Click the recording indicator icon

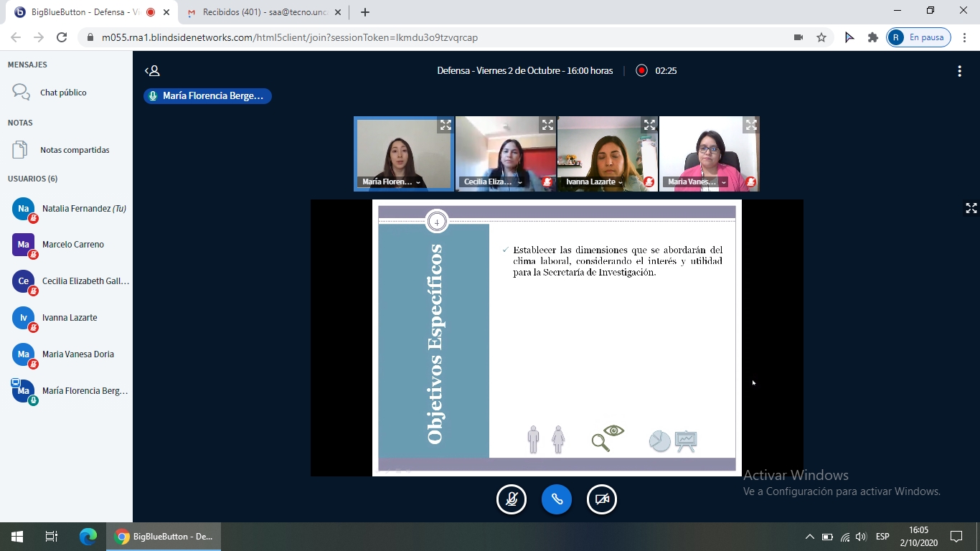coord(641,70)
